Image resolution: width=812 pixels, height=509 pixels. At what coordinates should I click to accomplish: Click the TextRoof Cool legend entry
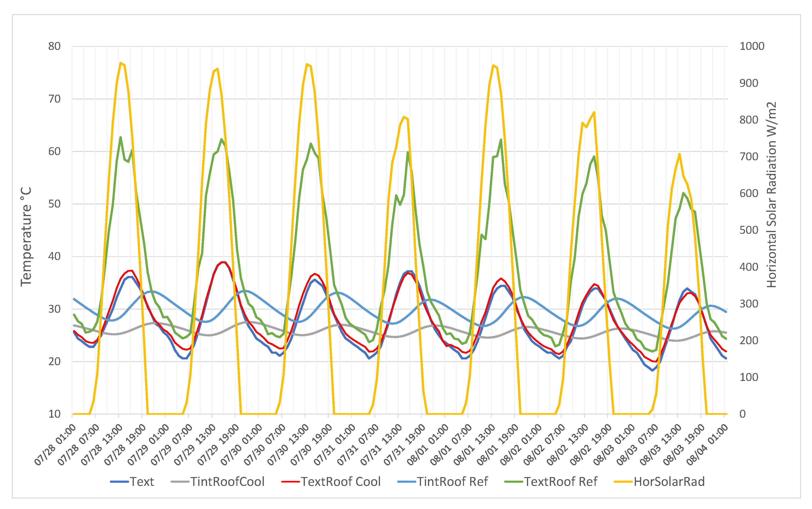(340, 482)
